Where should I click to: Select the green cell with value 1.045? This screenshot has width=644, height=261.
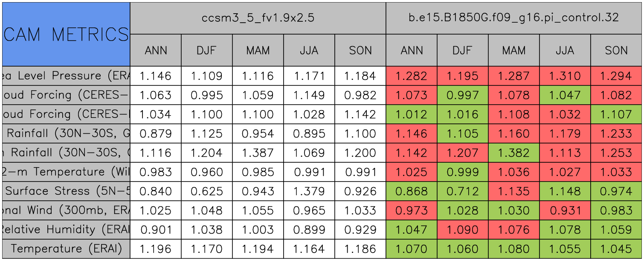click(x=616, y=249)
